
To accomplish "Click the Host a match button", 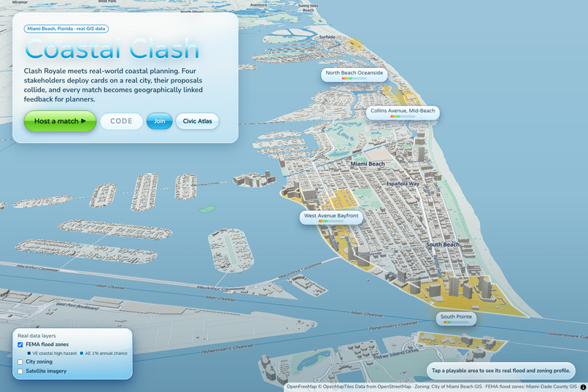I will [x=60, y=121].
